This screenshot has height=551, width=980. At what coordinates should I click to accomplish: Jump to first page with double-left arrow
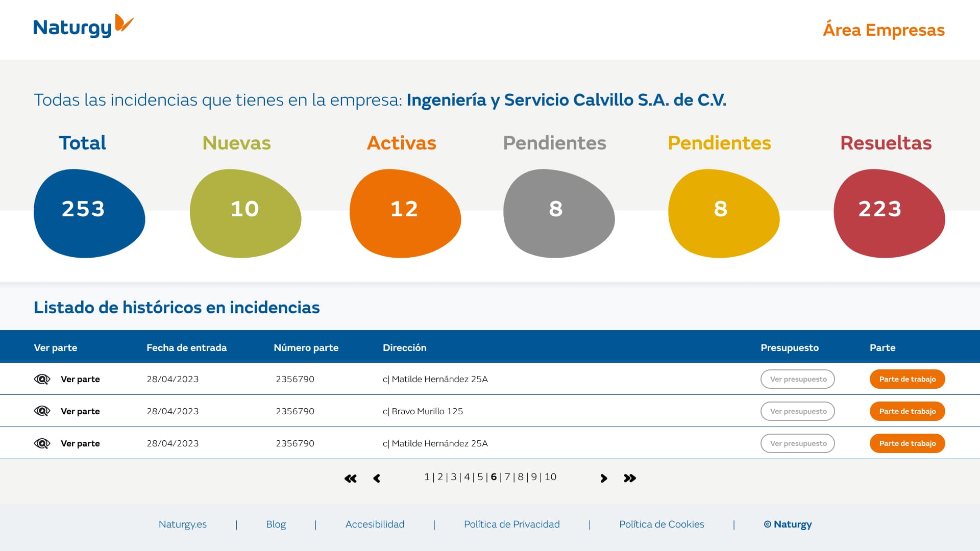pos(351,479)
